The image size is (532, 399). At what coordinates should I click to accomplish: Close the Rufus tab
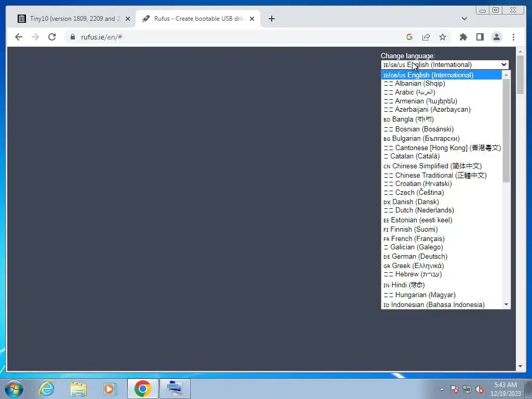(x=252, y=19)
